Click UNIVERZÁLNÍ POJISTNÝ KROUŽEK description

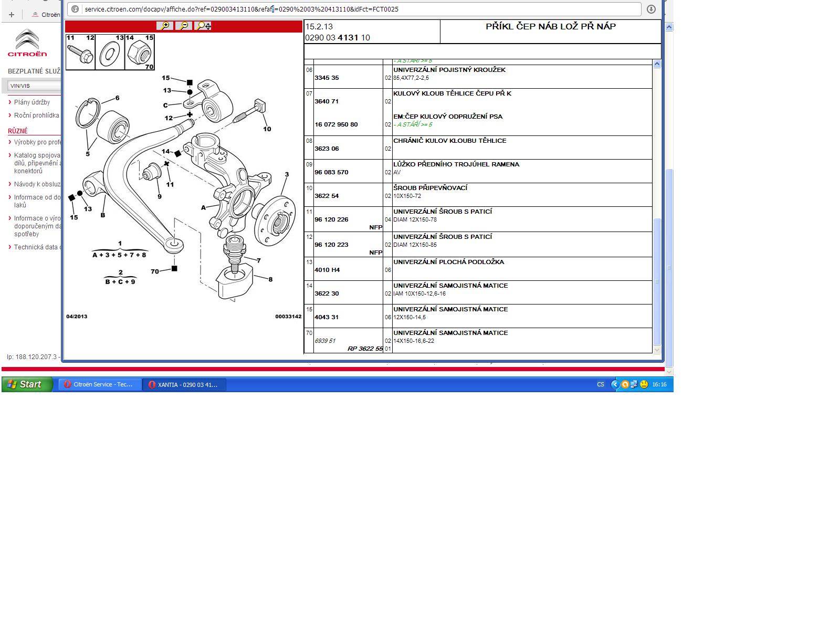coord(449,70)
